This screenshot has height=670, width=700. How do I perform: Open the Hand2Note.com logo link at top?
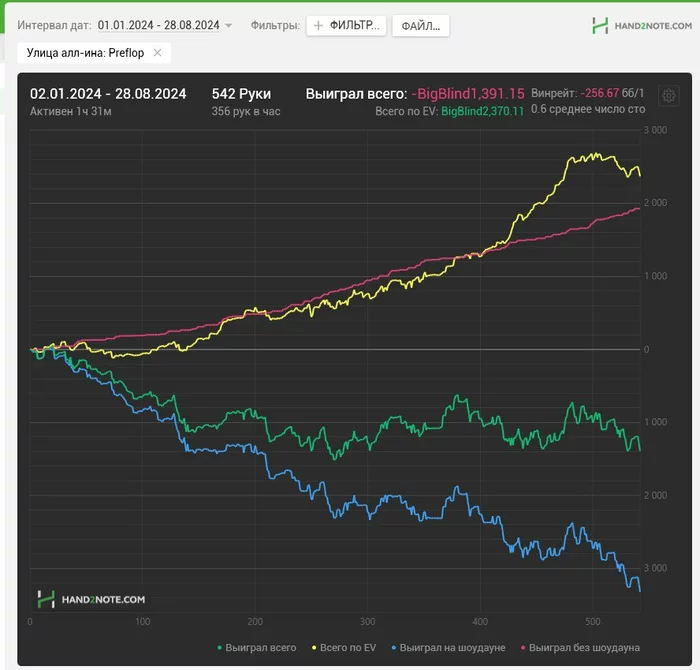[x=642, y=26]
